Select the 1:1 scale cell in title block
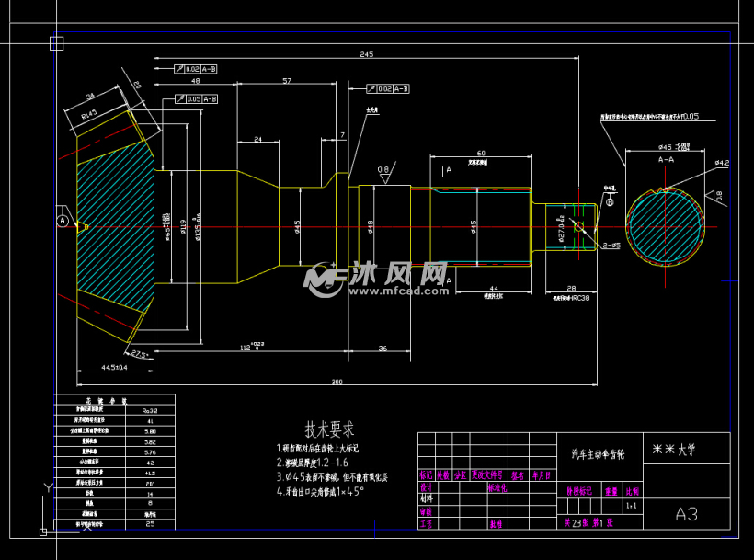The image size is (754, 560). coord(631,505)
